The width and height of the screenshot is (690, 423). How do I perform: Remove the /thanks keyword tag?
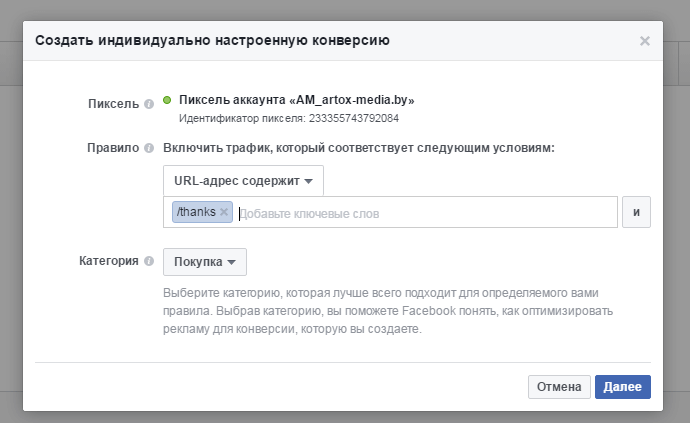coord(224,212)
